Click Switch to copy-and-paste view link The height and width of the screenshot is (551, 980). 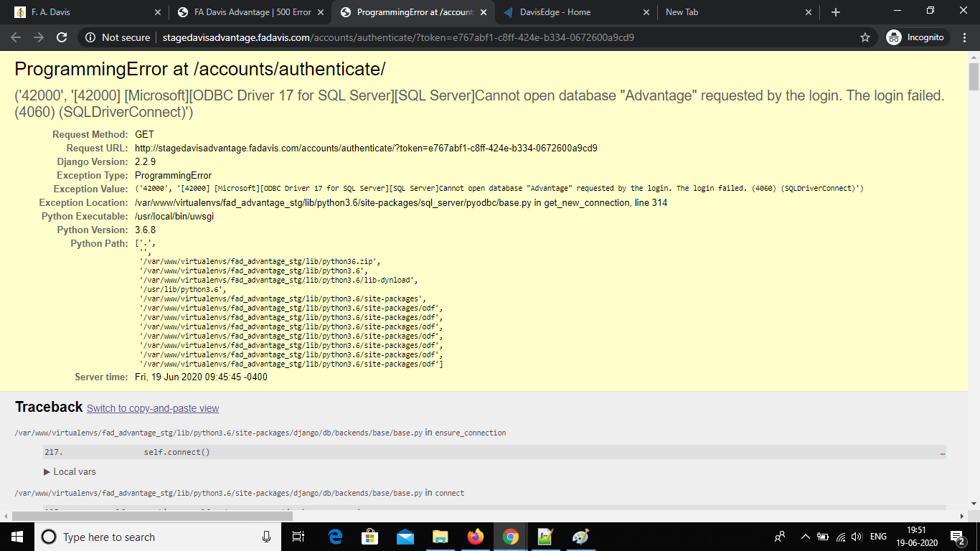pyautogui.click(x=153, y=408)
